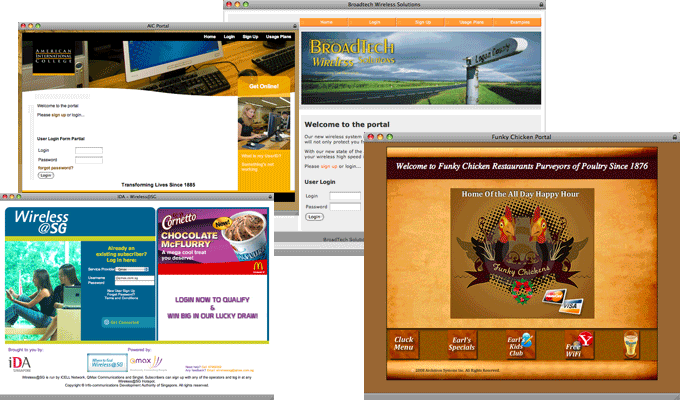Click the Login button in AIC Portal form
680x400 pixels.
(x=46, y=175)
